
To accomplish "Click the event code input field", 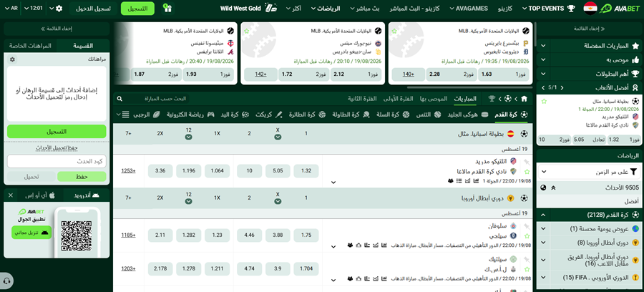I will 57,162.
